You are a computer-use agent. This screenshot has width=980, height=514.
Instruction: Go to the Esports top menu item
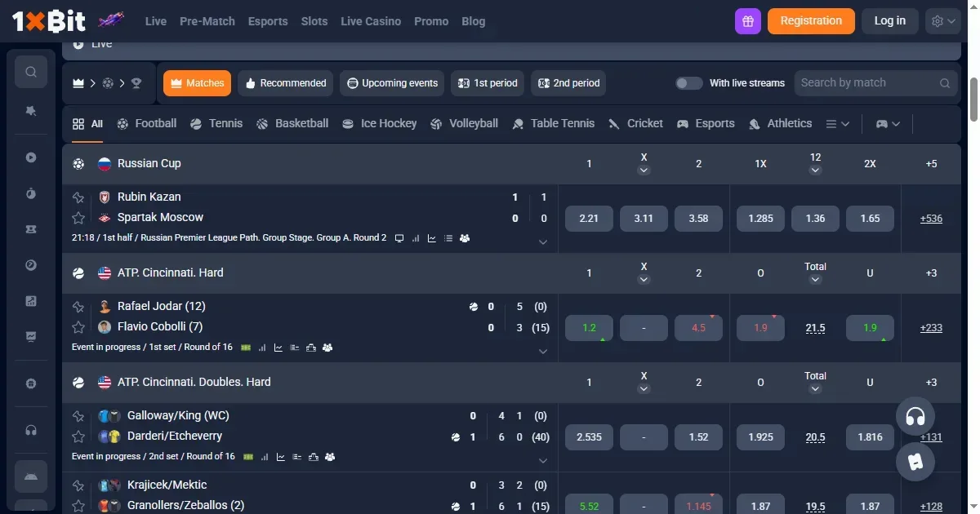click(268, 21)
